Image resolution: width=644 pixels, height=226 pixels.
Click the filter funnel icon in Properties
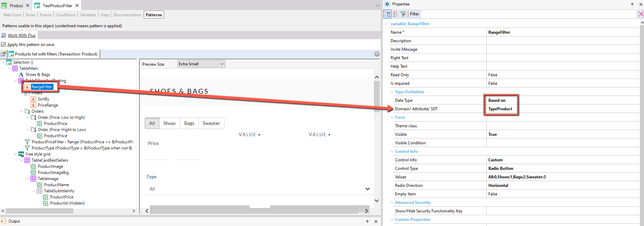click(x=403, y=14)
